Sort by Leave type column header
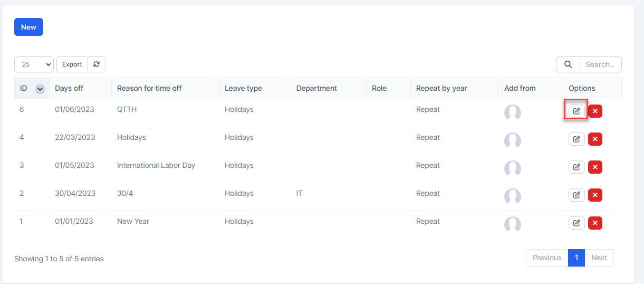 click(243, 88)
